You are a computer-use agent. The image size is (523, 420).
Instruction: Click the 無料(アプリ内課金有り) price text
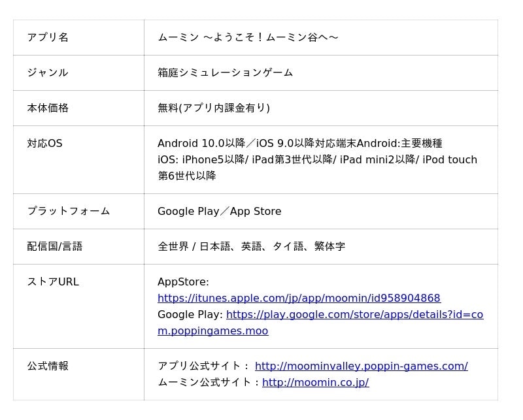click(214, 108)
